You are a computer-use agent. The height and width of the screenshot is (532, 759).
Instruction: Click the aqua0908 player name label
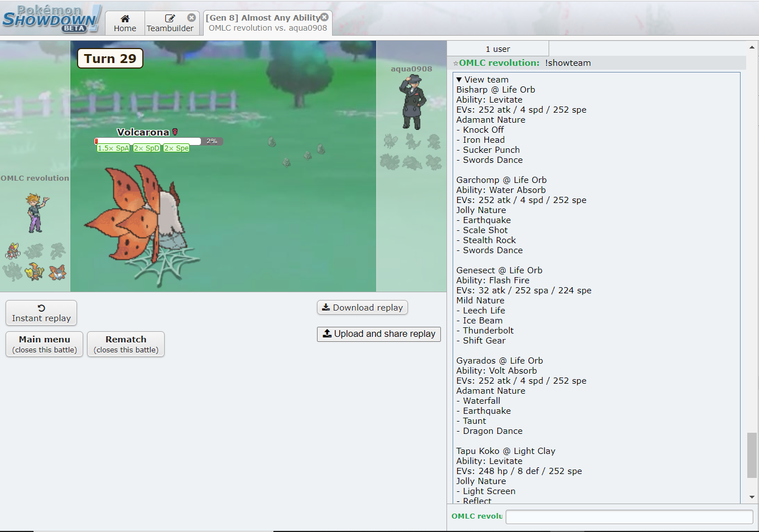click(x=411, y=69)
